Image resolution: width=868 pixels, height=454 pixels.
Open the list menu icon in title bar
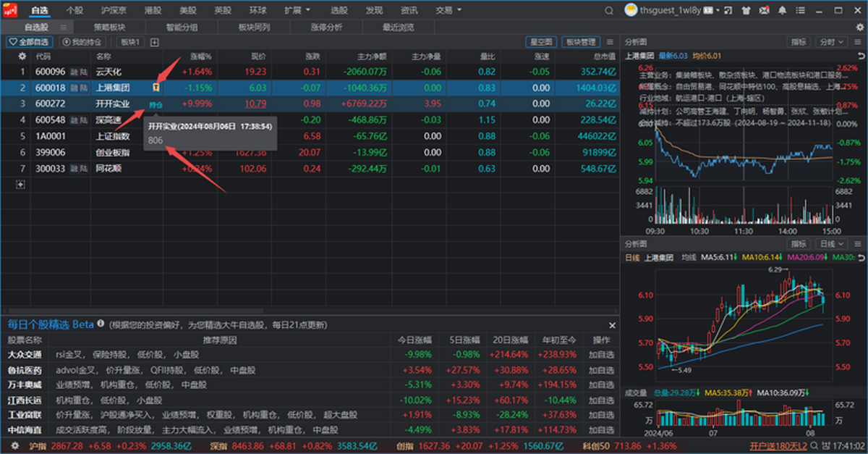tap(801, 11)
